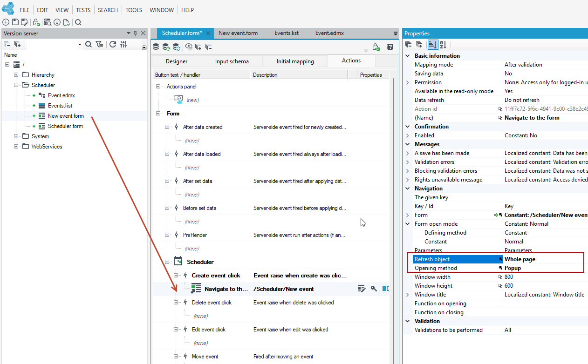The height and width of the screenshot is (364, 588).
Task: Click the alphabetical sort icon in Properties toolbar
Action: 443,45
